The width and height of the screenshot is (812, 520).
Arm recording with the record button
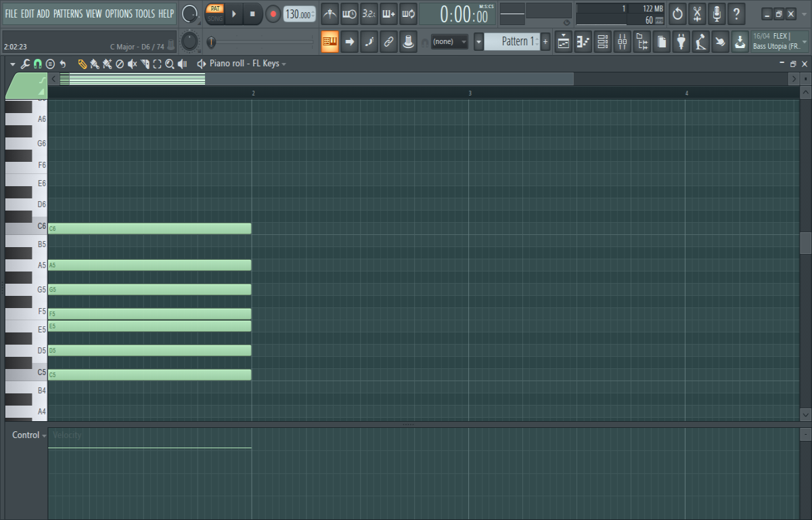coord(273,14)
